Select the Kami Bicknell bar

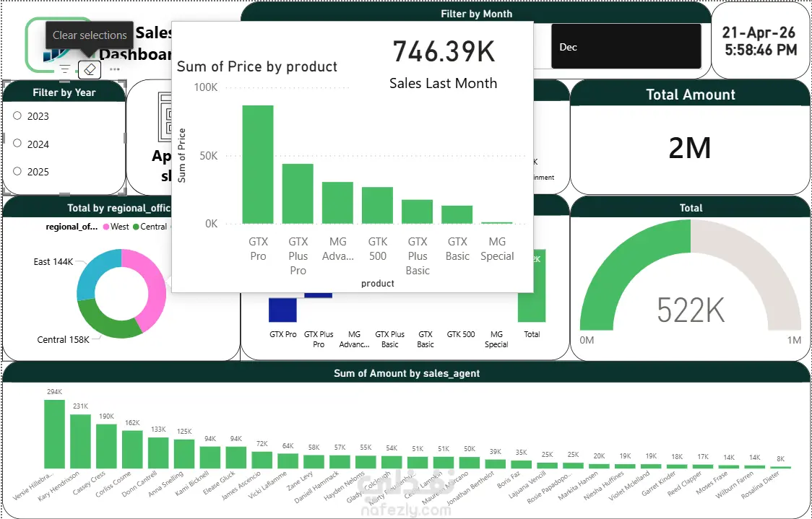[x=210, y=458]
